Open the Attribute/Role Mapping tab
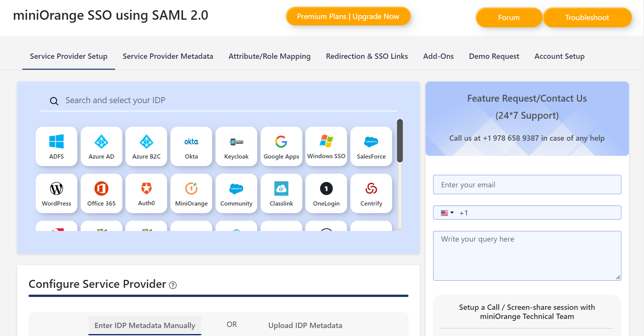The image size is (644, 336). click(x=269, y=56)
